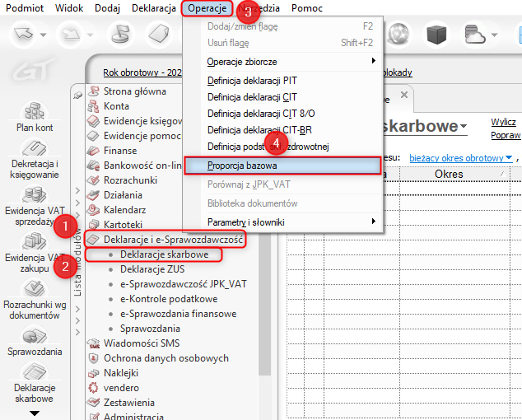Click the globe toolbar icon
Image resolution: width=522 pixels, height=420 pixels.
(398, 34)
